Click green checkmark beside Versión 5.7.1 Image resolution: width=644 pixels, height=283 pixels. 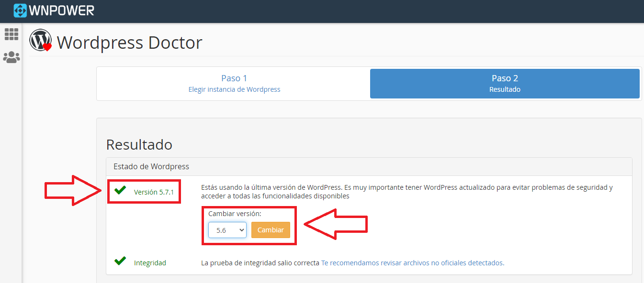(120, 191)
